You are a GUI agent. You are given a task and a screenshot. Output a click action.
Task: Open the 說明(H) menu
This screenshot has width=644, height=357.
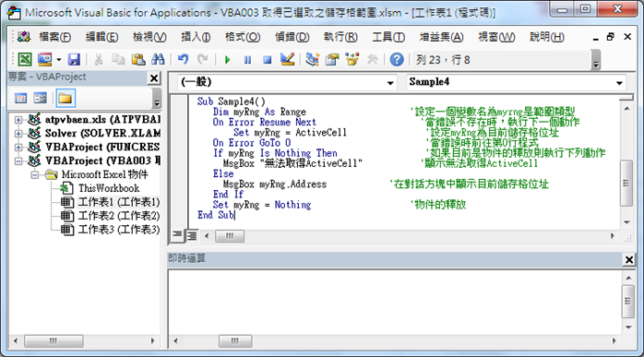[x=546, y=37]
